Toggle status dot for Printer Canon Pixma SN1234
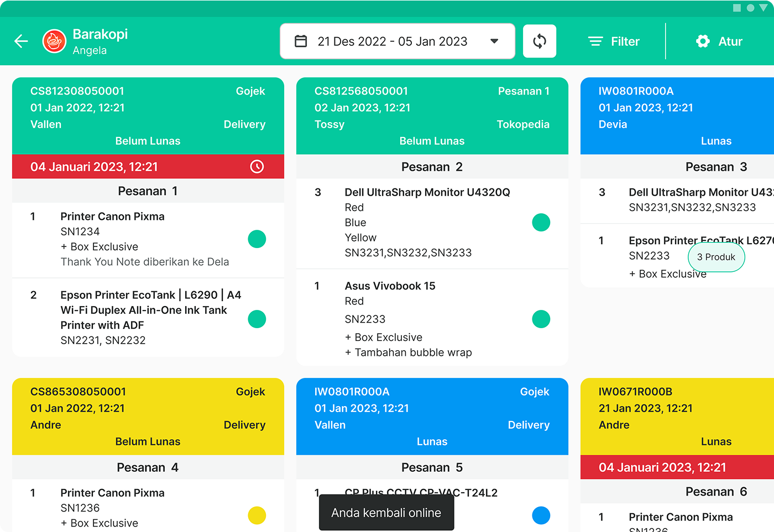Image resolution: width=774 pixels, height=532 pixels. 257,239
